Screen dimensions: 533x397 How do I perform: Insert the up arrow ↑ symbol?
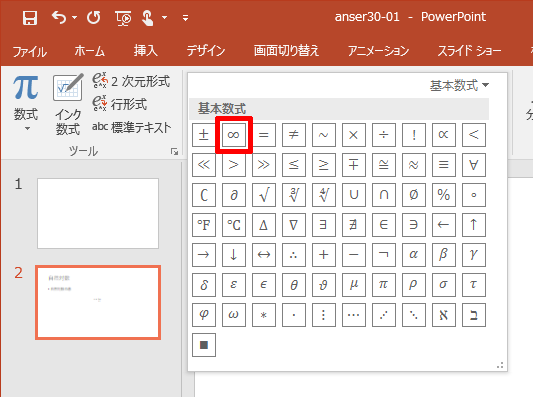click(474, 225)
